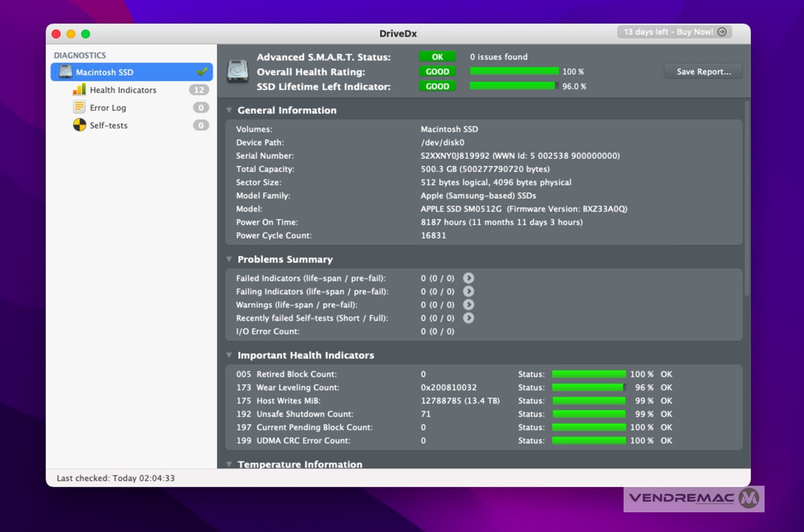The image size is (804, 532).
Task: Click the Self-tests crash test icon
Action: pos(79,125)
